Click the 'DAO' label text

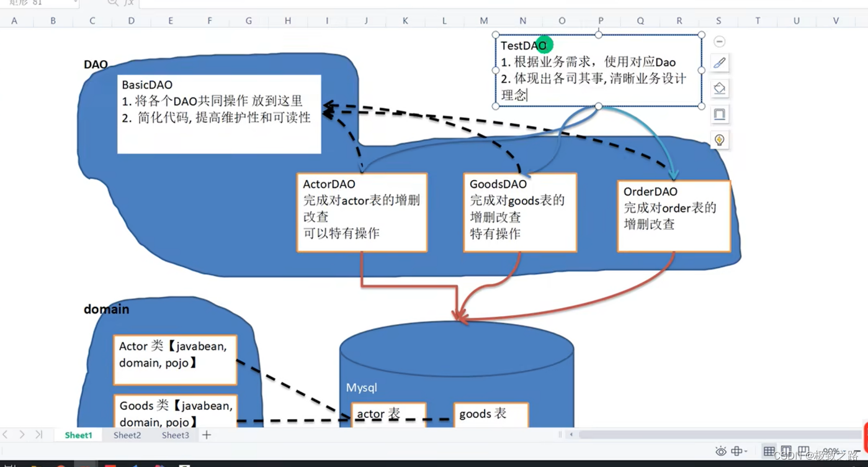coord(96,65)
